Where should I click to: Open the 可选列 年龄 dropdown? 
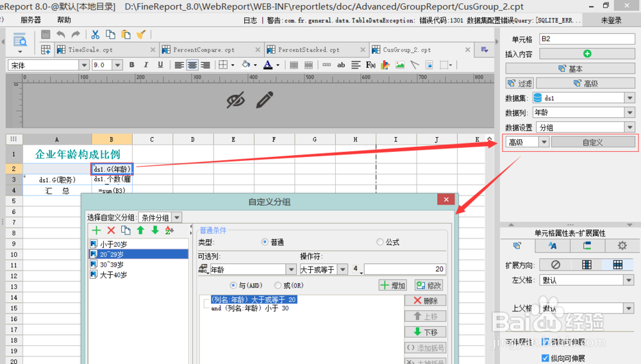[291, 269]
